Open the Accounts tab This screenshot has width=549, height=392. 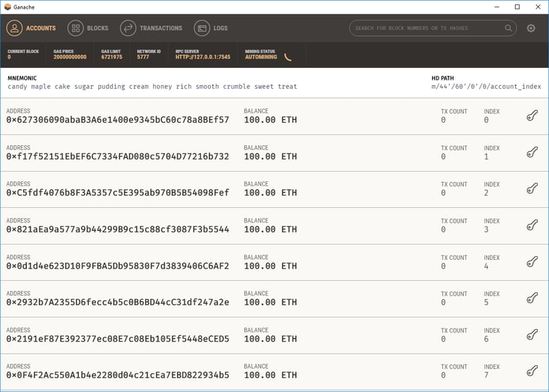click(x=31, y=28)
